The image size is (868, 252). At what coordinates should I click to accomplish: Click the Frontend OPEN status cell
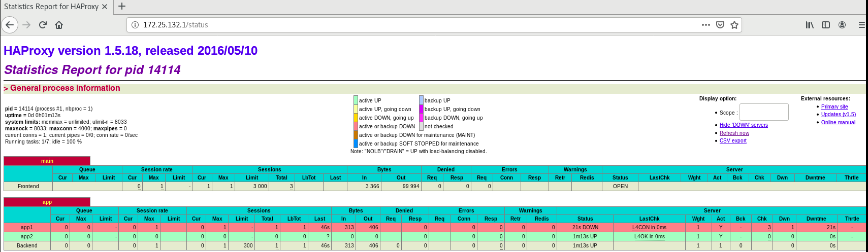(x=620, y=186)
